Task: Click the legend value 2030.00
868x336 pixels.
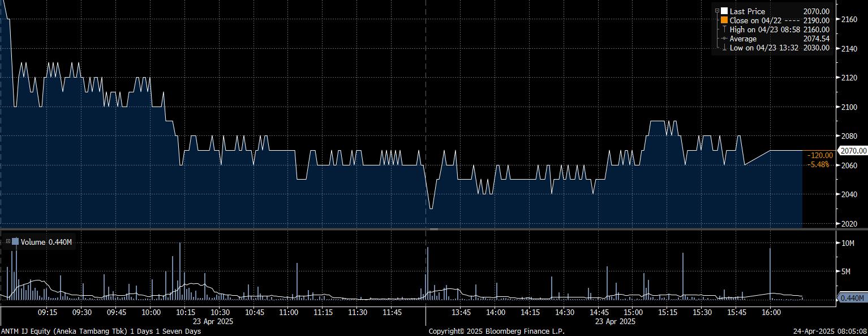Action: click(817, 48)
